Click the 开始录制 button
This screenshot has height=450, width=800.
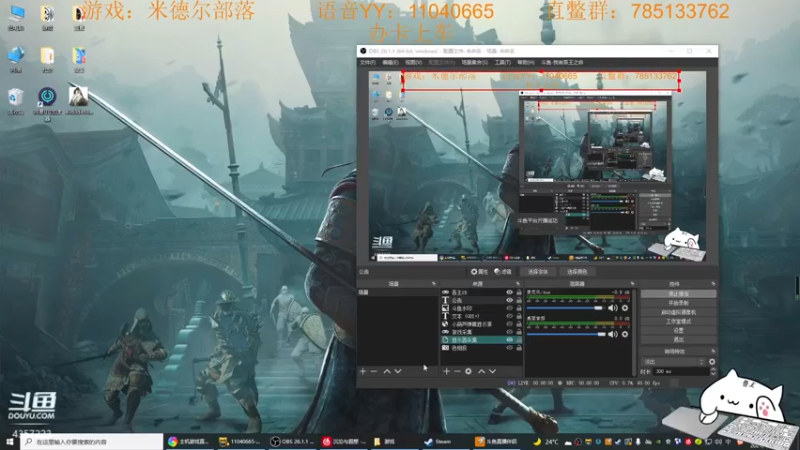click(678, 303)
